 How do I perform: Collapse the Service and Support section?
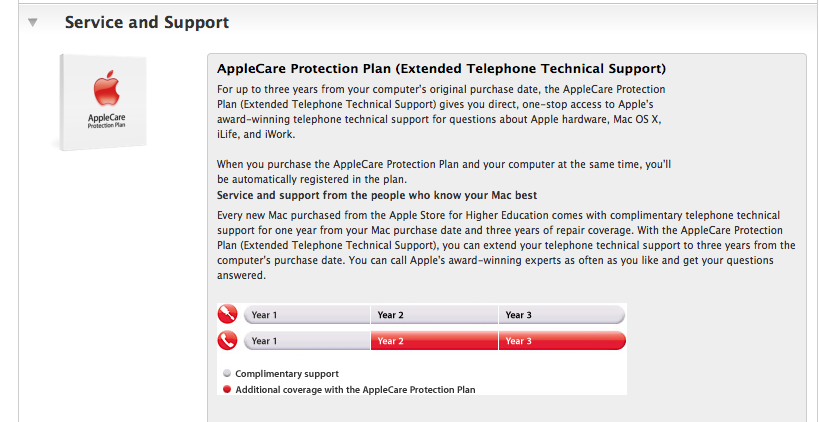[x=33, y=22]
